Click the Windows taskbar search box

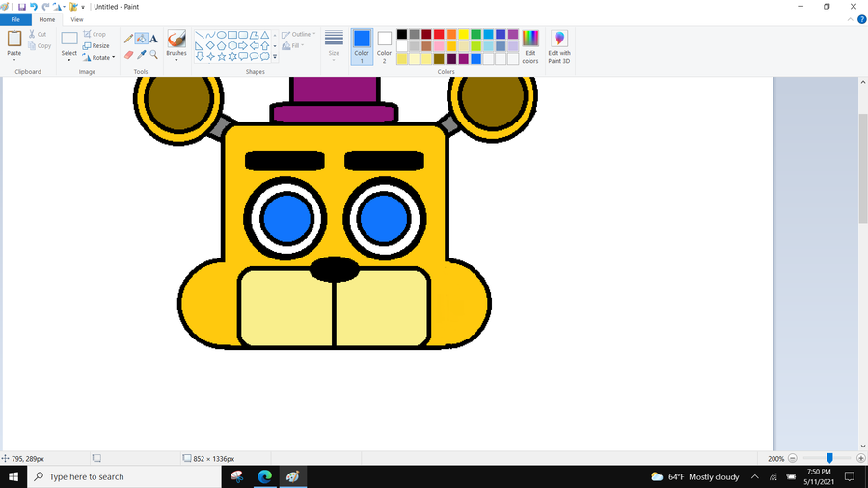(124, 476)
